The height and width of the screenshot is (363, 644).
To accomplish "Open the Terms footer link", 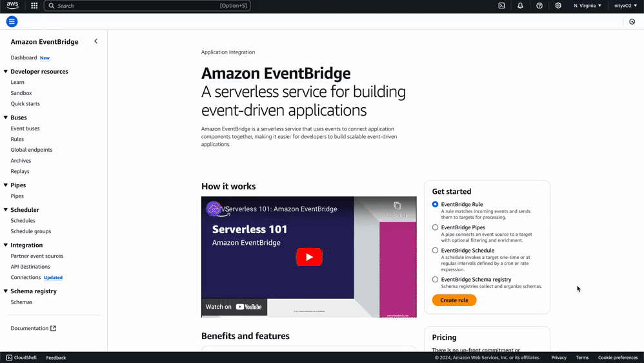I will point(582,358).
